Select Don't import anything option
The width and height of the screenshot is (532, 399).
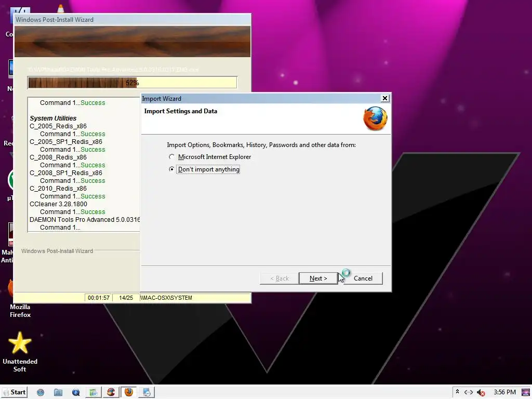click(x=171, y=169)
